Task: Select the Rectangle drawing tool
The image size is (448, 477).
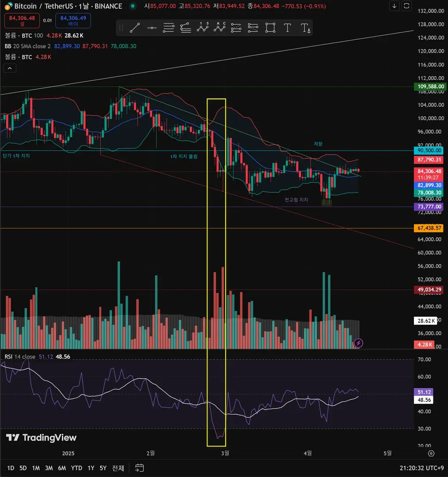Action: click(x=270, y=28)
